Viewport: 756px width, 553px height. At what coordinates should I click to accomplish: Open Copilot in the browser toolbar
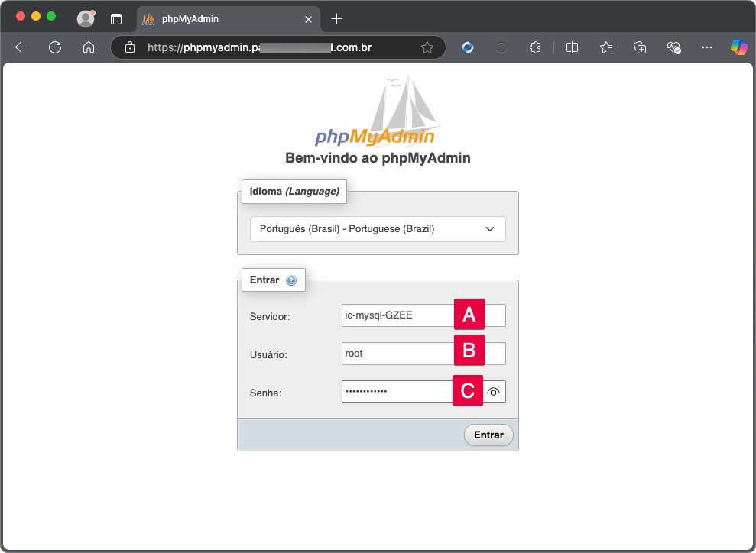(738, 47)
